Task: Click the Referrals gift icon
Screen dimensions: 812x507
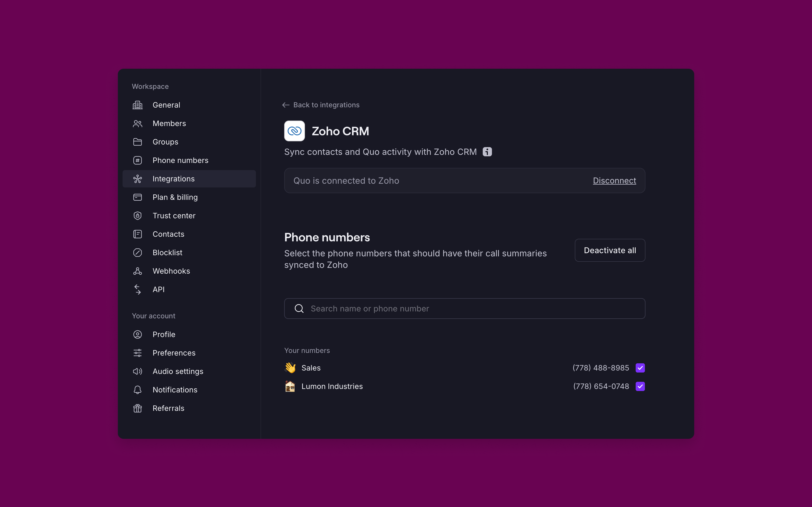Action: click(138, 408)
